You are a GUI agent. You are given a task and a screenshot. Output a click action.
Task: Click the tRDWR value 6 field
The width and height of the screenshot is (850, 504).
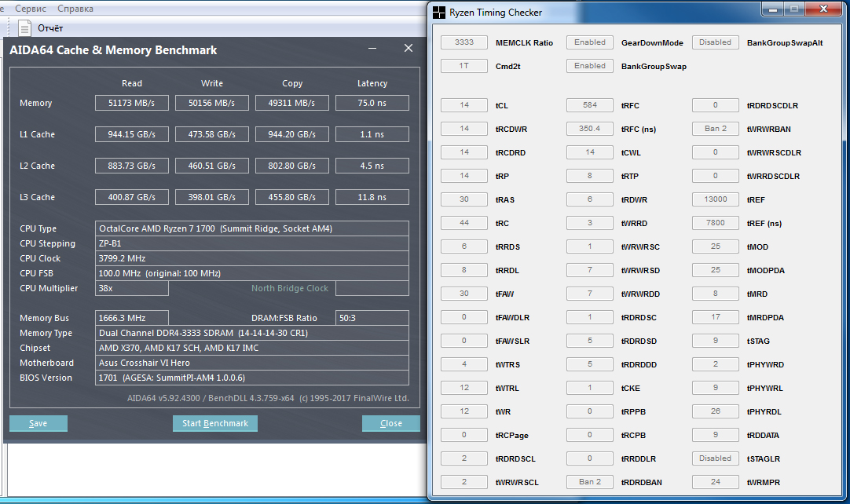pyautogui.click(x=590, y=199)
